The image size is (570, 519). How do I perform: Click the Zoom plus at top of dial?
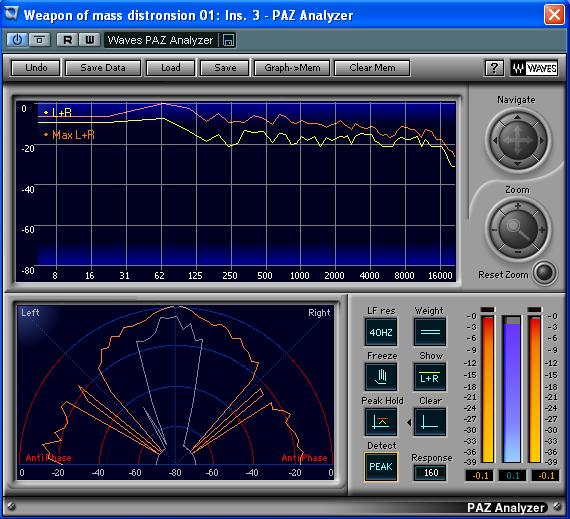(x=518, y=206)
